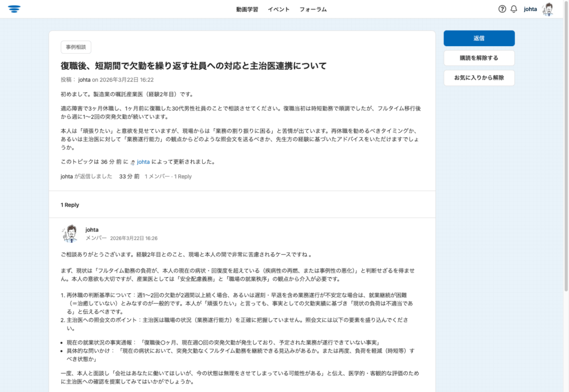Viewport: 569px width, 392px height.
Task: Open the help question mark icon
Action: [502, 9]
